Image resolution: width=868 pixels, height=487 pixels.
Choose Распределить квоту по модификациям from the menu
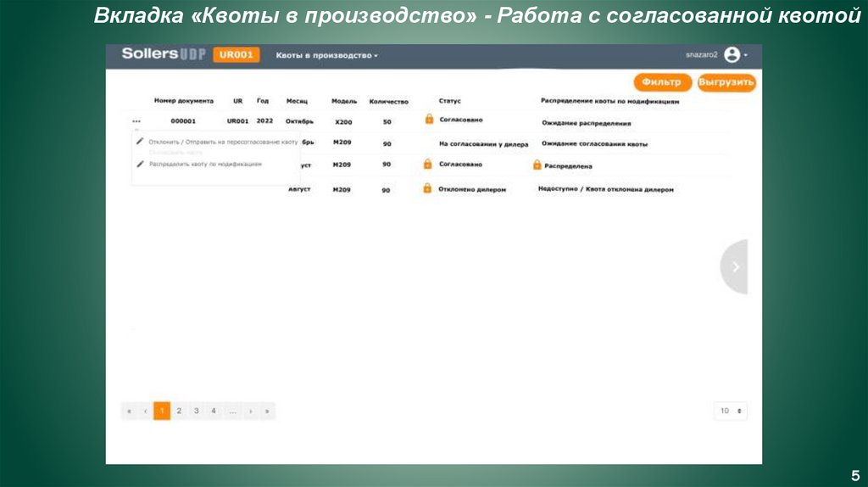[206, 164]
